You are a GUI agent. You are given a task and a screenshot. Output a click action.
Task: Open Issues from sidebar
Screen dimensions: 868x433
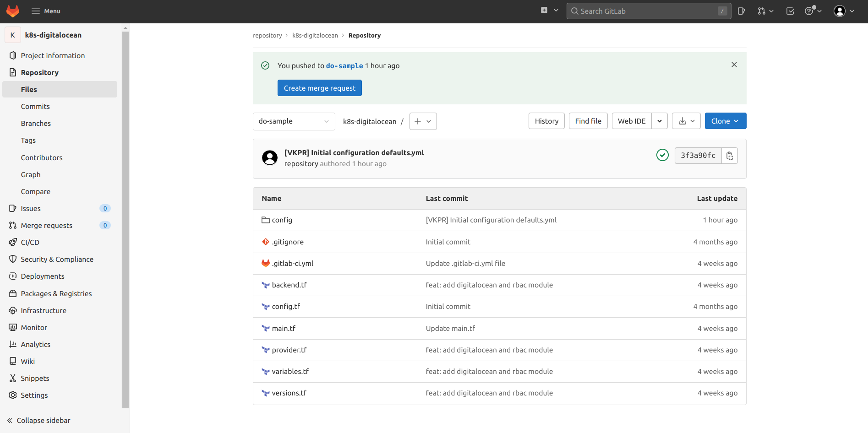click(60, 208)
